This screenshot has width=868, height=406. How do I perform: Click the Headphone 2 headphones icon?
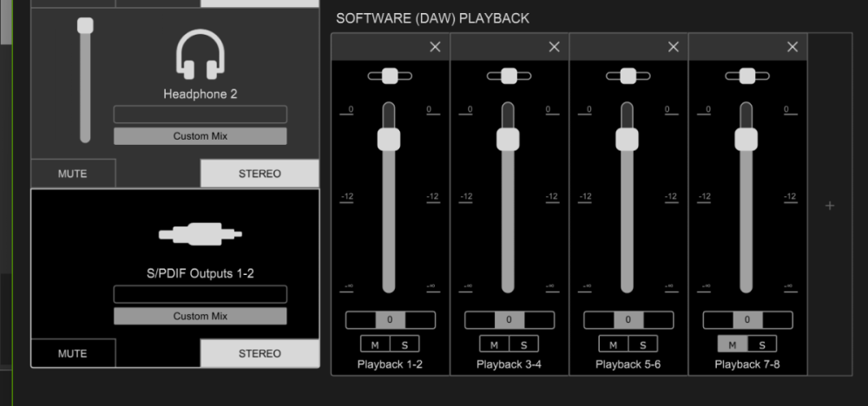[200, 55]
